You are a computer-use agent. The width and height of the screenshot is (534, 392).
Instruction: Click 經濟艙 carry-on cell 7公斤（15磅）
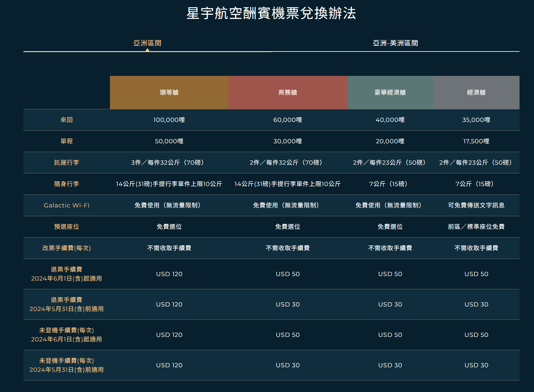(x=476, y=184)
